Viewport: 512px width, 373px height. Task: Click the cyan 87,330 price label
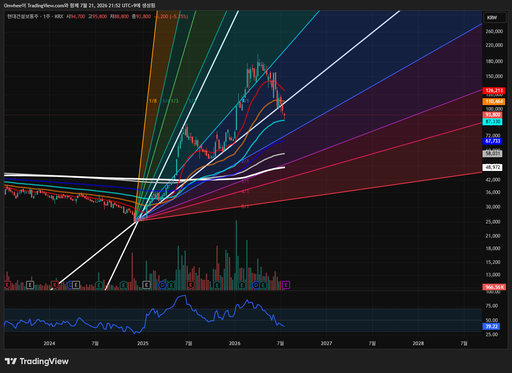pos(492,122)
